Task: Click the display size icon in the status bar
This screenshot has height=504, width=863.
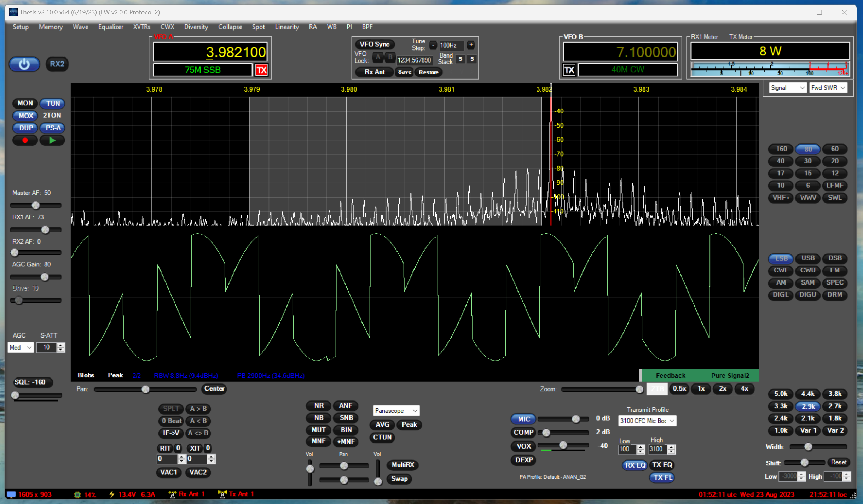Action: click(x=11, y=494)
